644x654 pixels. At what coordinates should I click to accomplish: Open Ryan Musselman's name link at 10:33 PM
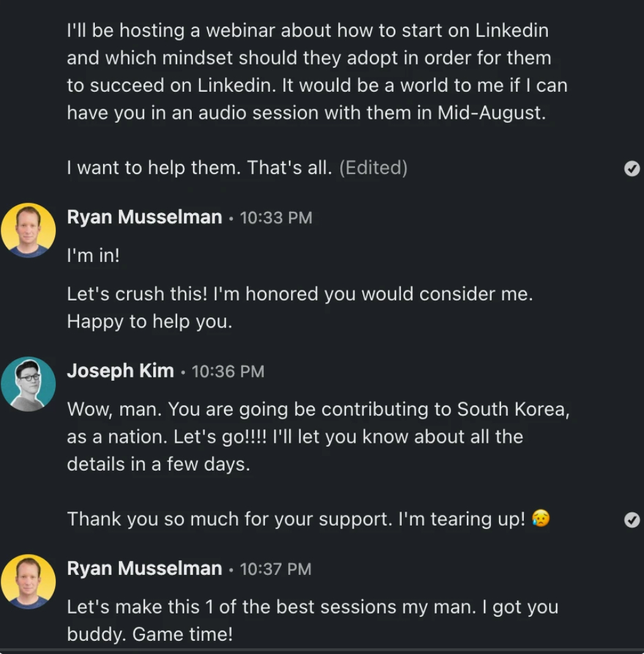coord(144,217)
